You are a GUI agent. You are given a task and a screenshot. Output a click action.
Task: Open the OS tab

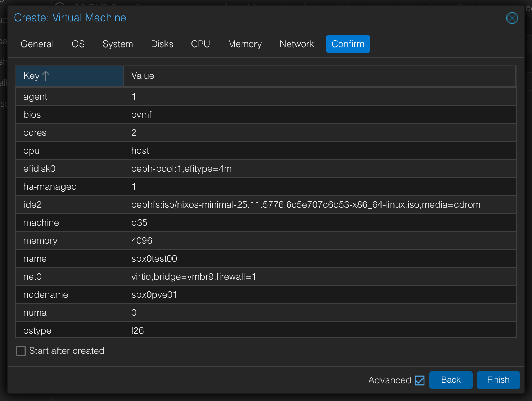tap(78, 44)
